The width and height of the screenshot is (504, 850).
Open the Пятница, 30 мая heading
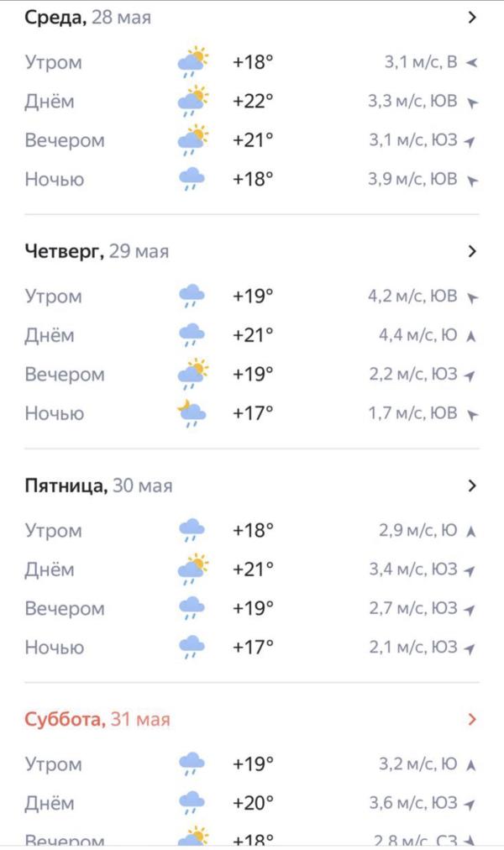coord(98,485)
